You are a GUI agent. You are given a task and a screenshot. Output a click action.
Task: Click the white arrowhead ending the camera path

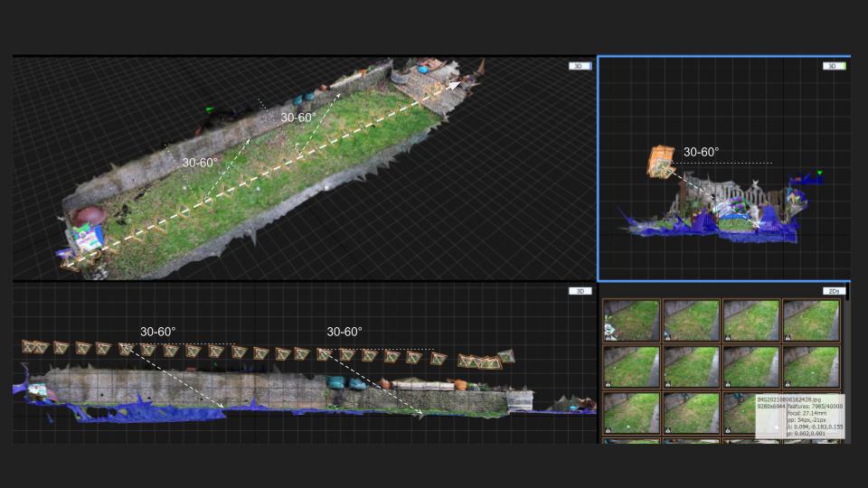point(456,86)
